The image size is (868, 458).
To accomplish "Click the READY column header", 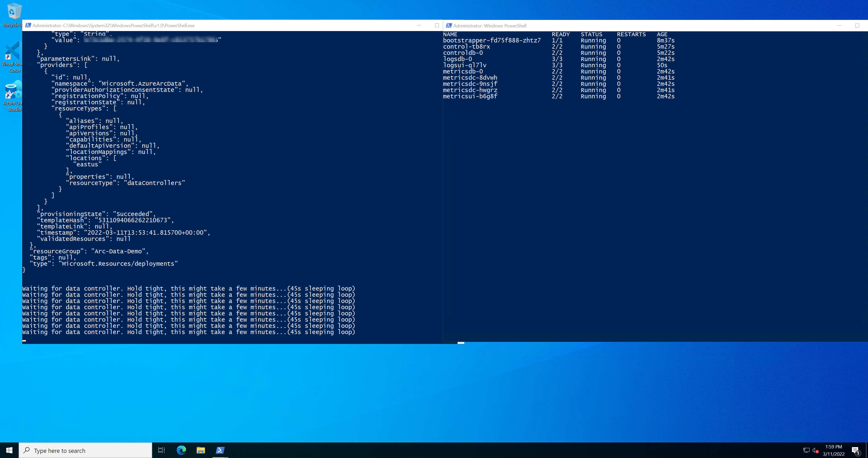I will click(x=561, y=34).
